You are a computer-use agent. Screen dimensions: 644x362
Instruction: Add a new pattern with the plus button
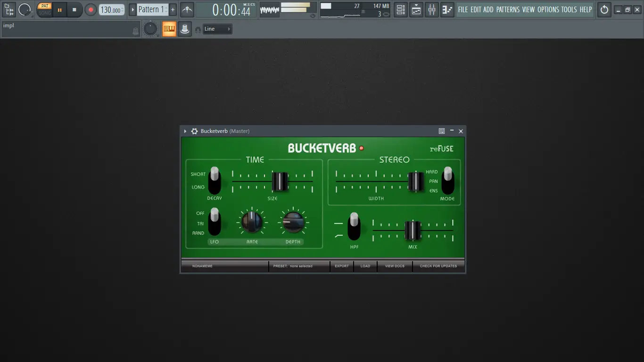tap(173, 9)
